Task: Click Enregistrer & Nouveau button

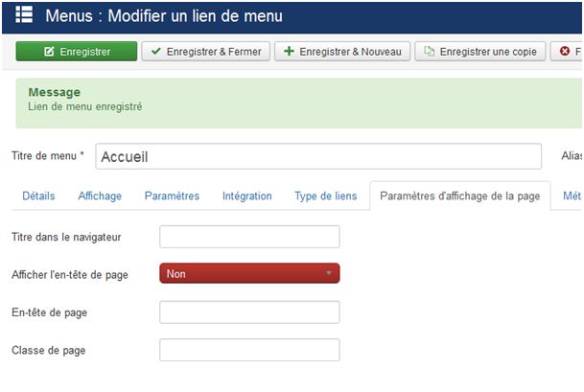Action: [x=342, y=52]
